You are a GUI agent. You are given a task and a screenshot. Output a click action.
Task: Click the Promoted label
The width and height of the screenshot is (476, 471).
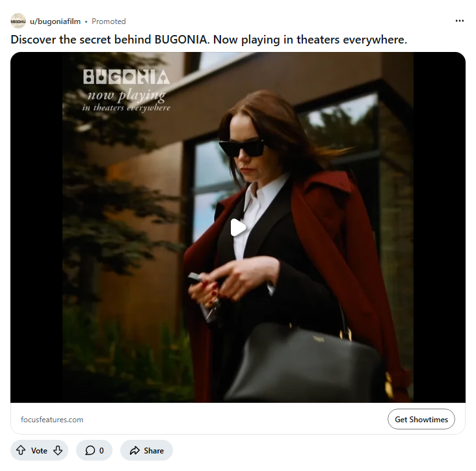[x=109, y=21]
